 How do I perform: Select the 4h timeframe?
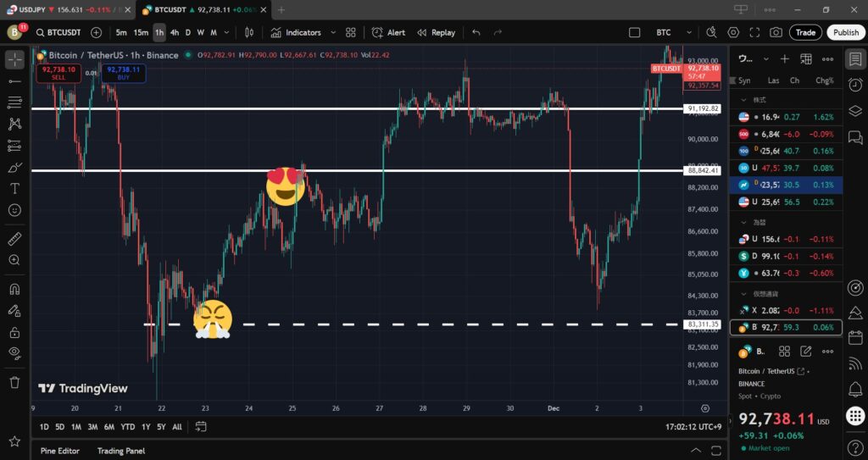[x=174, y=32]
